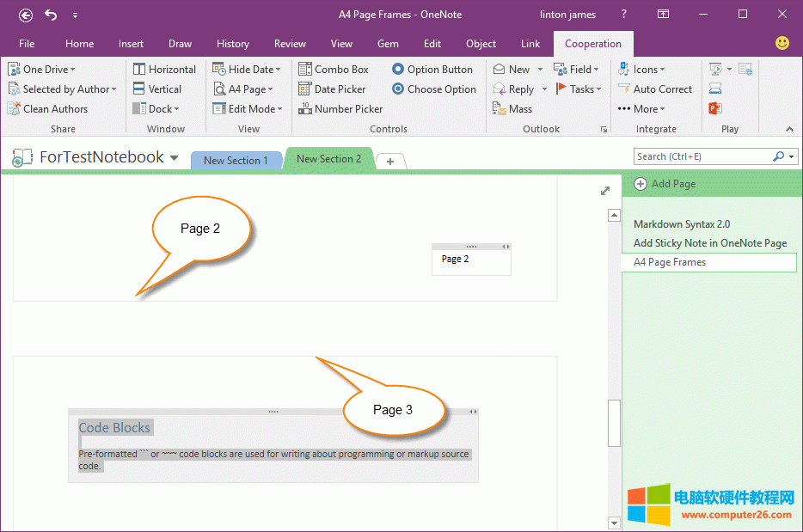Click the Horizontal window layout icon
This screenshot has height=532, width=803.
(x=140, y=70)
